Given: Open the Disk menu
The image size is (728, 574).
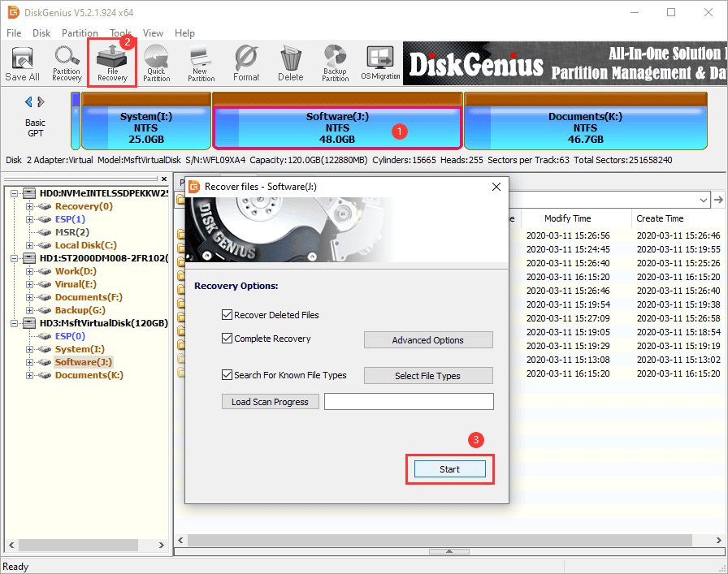Looking at the screenshot, I should coord(41,33).
